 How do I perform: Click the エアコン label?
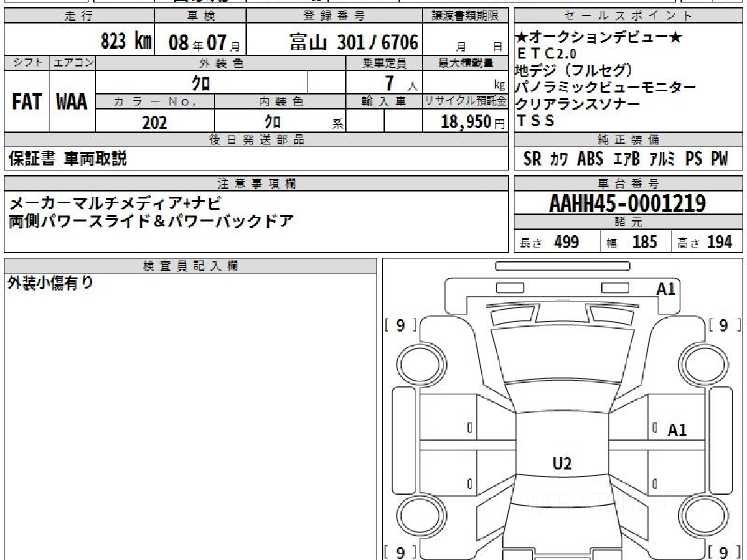pos(73,63)
